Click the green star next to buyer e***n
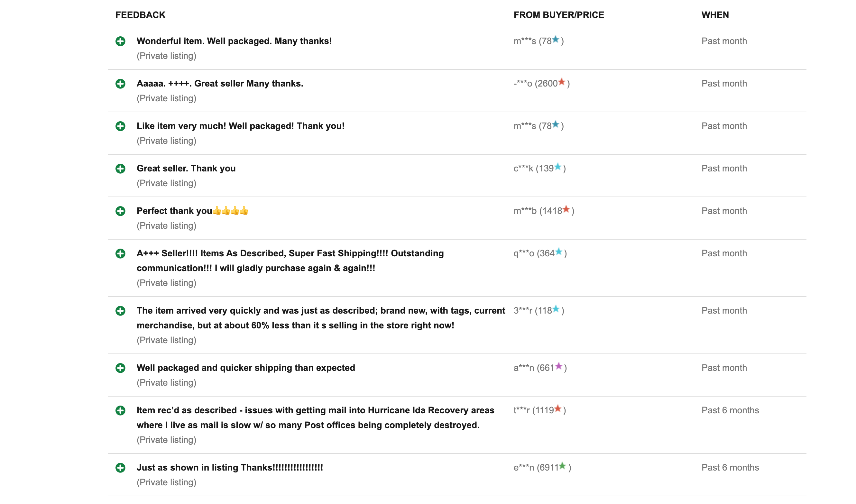 563,466
